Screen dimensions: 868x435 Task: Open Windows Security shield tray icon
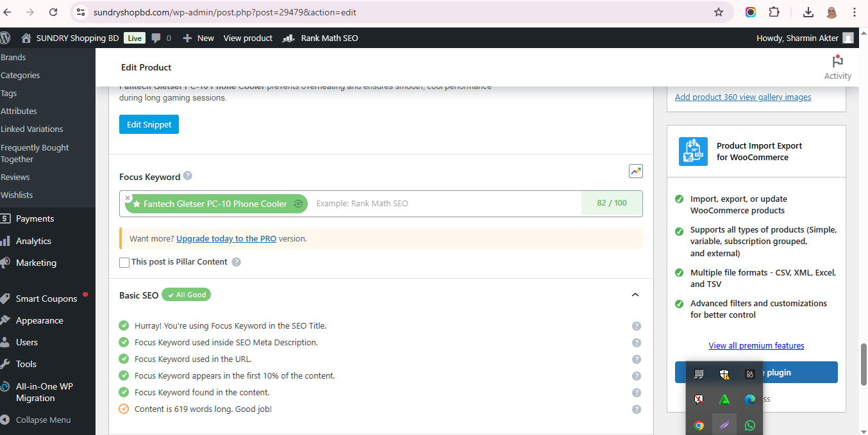pyautogui.click(x=724, y=374)
